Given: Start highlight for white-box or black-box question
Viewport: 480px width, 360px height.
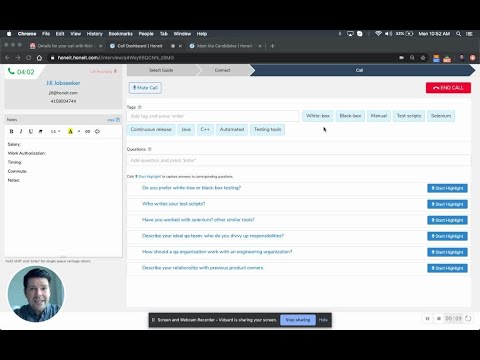Looking at the screenshot, I should pos(447,188).
